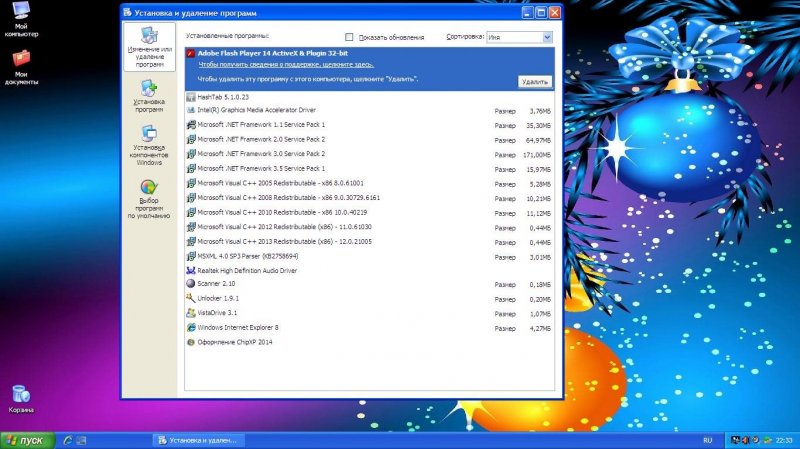Image resolution: width=800 pixels, height=449 pixels.
Task: Click the 64,97МБ size value
Action: coord(538,140)
